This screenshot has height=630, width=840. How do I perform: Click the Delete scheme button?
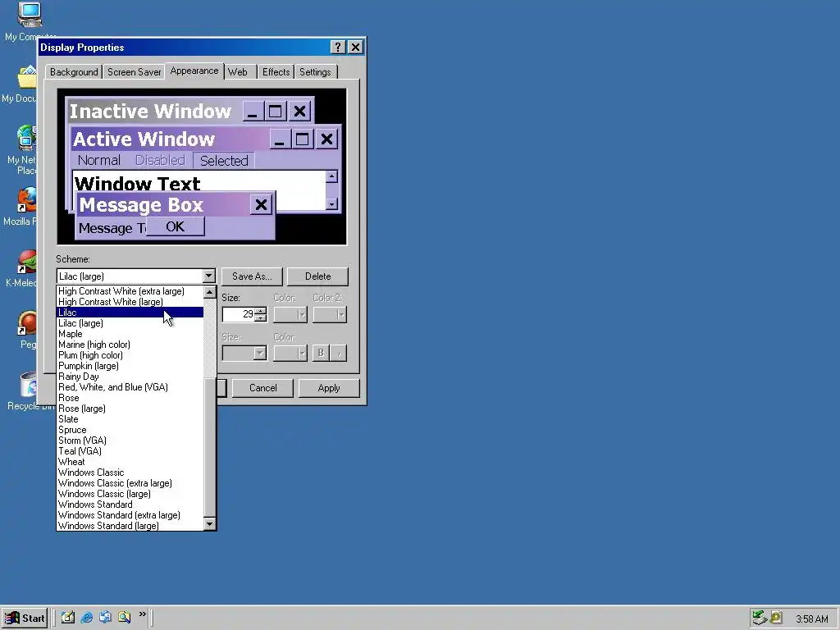pos(317,276)
